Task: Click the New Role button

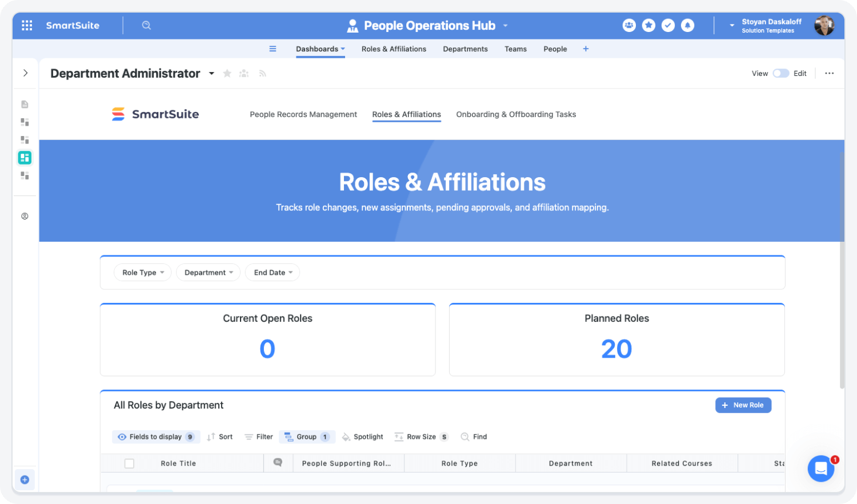Action: [743, 405]
